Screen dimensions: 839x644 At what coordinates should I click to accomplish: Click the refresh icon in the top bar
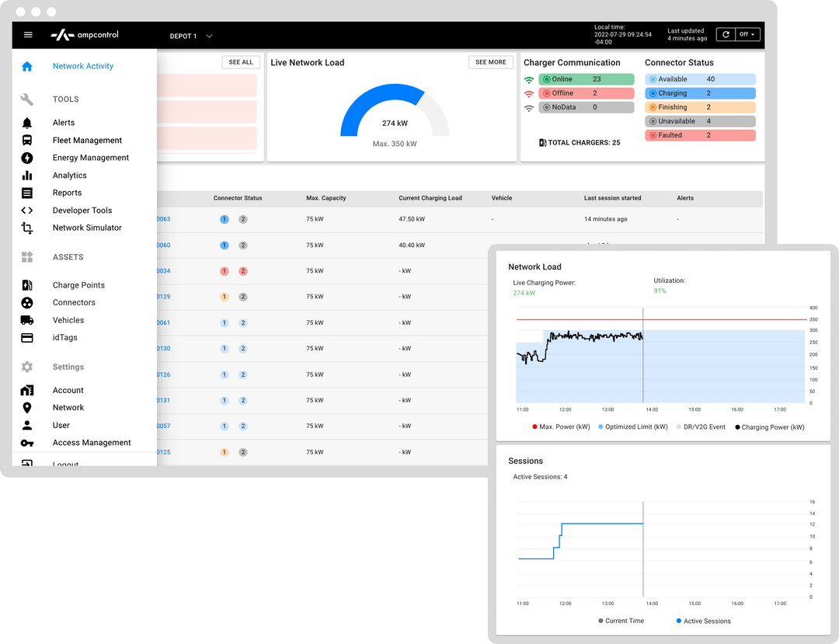pos(726,34)
